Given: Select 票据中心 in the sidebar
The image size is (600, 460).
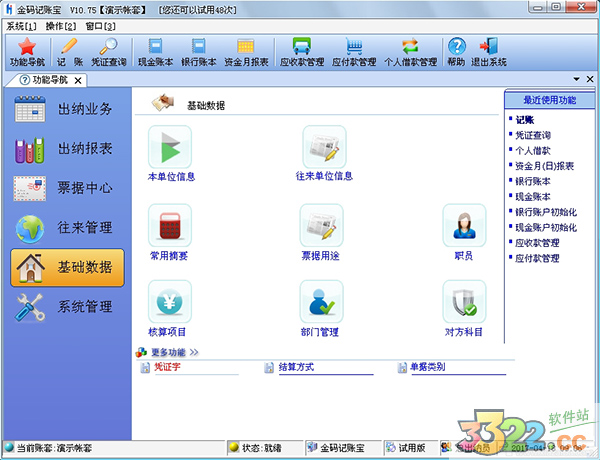Looking at the screenshot, I should (x=67, y=188).
